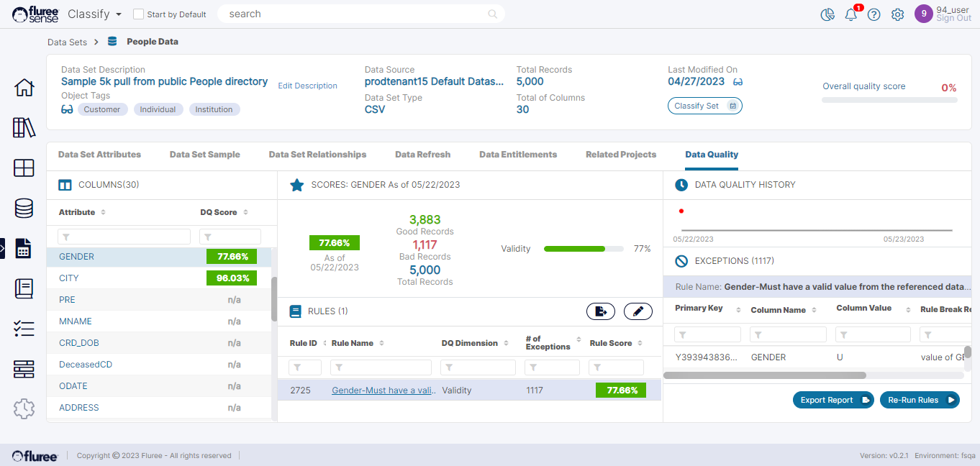
Task: Click the database icon in left sidebar
Action: tap(24, 209)
